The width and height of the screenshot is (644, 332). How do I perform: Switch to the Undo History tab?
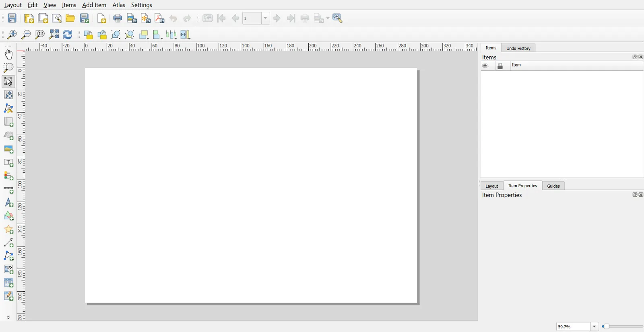coord(518,48)
